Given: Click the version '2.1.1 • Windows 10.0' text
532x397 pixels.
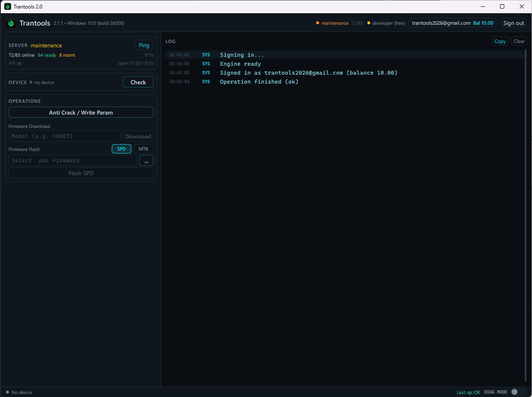Looking at the screenshot, I should pyautogui.click(x=89, y=23).
